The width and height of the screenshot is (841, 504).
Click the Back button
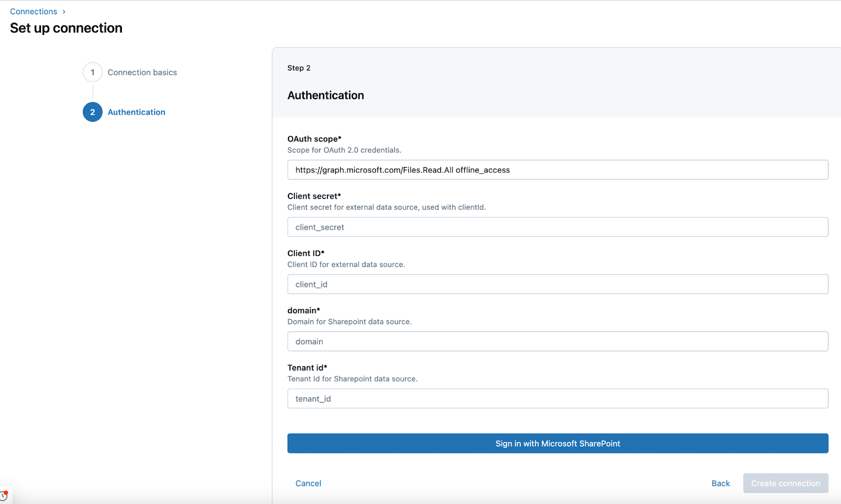[720, 483]
